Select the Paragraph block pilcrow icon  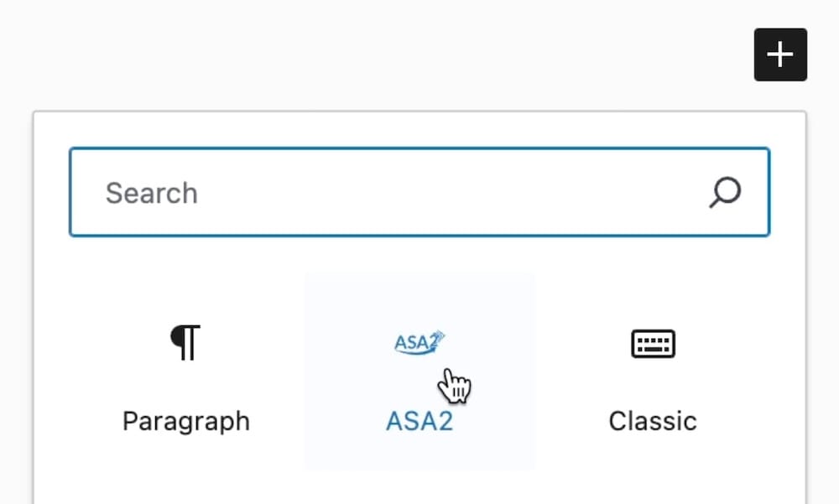[x=185, y=342]
